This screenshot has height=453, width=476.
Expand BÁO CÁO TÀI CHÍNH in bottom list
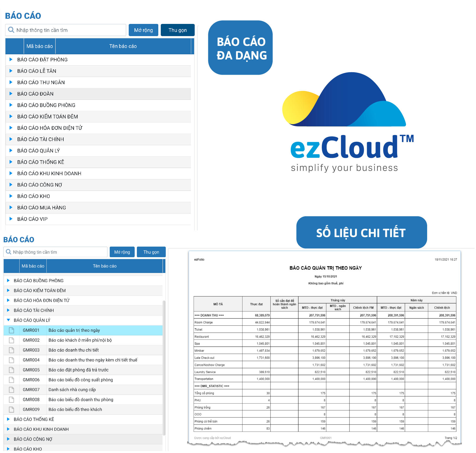[x=8, y=310]
